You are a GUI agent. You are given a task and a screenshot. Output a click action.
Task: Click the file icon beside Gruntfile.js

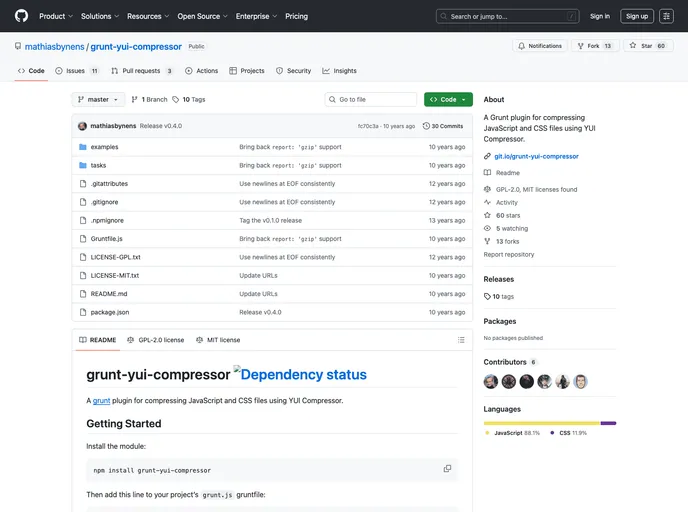pos(82,239)
